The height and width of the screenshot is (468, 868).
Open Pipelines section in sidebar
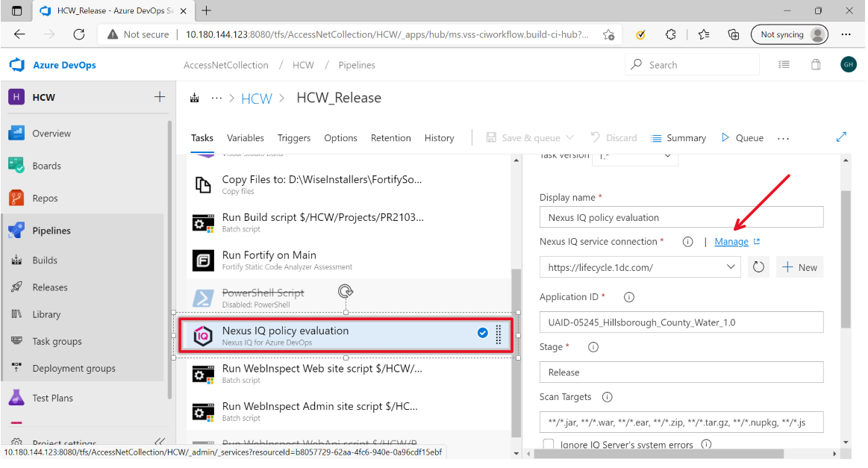(x=51, y=231)
